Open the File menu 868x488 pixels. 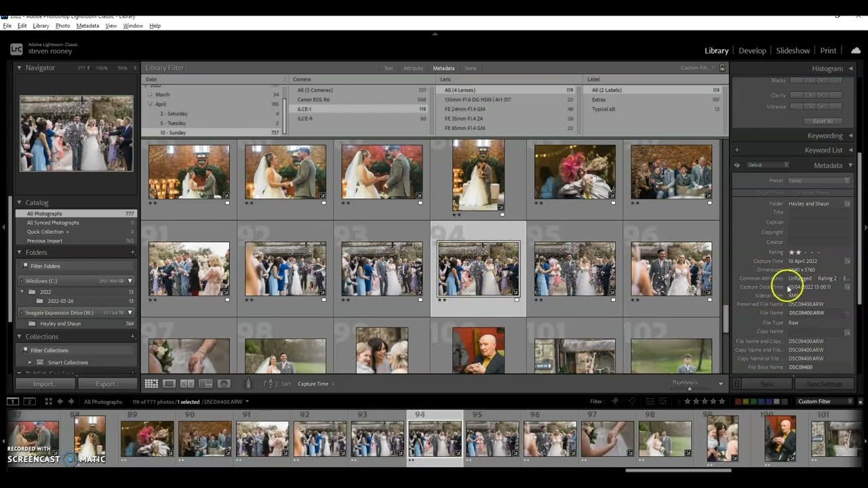coord(7,26)
